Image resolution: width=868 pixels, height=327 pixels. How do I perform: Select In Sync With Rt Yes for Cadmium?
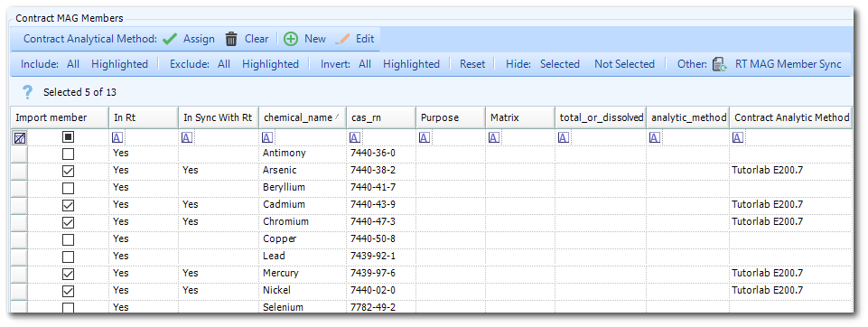coord(218,204)
